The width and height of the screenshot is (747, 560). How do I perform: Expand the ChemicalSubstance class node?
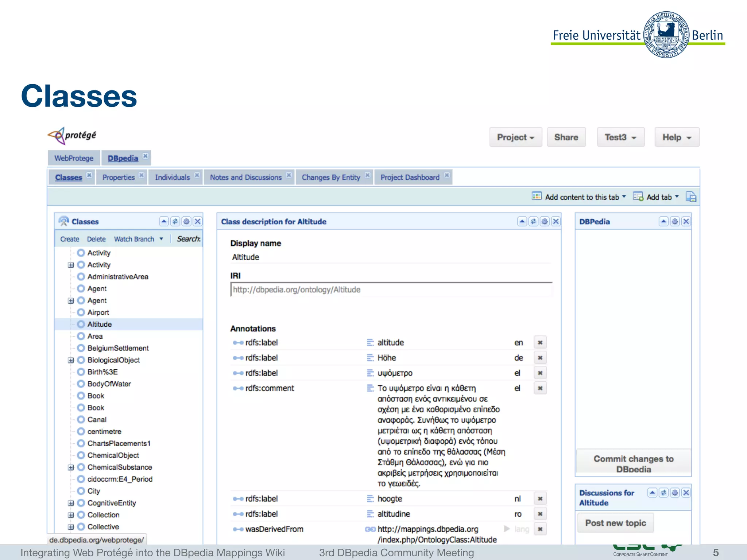tap(71, 467)
